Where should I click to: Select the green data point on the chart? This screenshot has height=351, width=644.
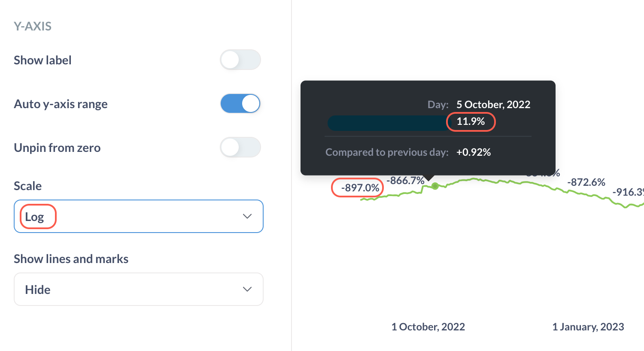click(x=434, y=186)
